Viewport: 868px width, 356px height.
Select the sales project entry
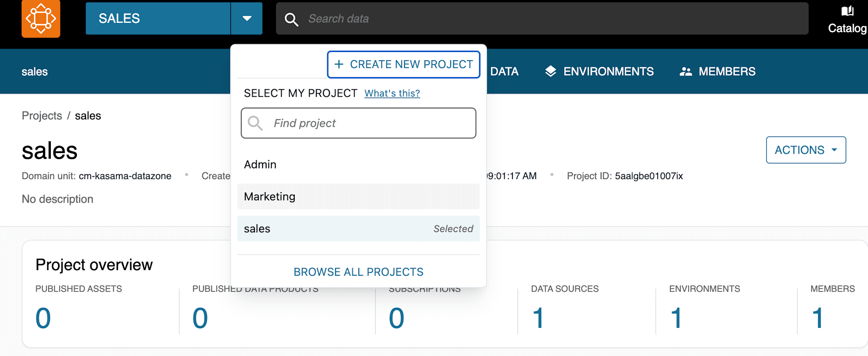[358, 229]
